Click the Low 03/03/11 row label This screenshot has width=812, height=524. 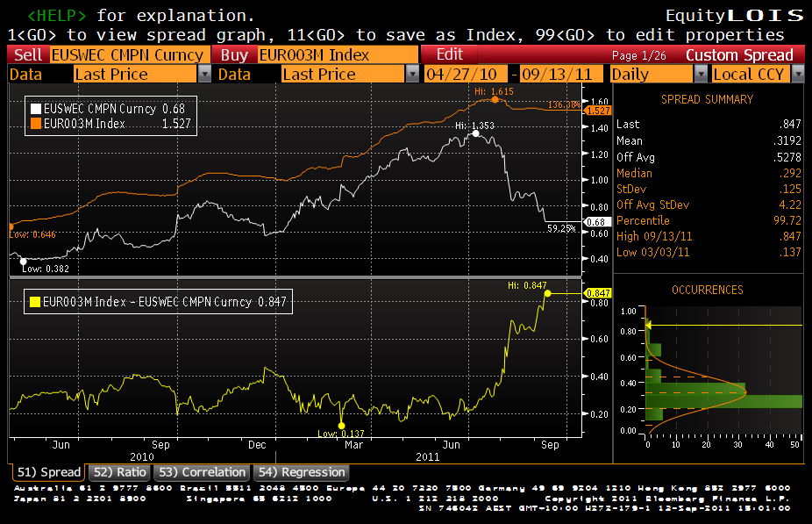pyautogui.click(x=652, y=253)
